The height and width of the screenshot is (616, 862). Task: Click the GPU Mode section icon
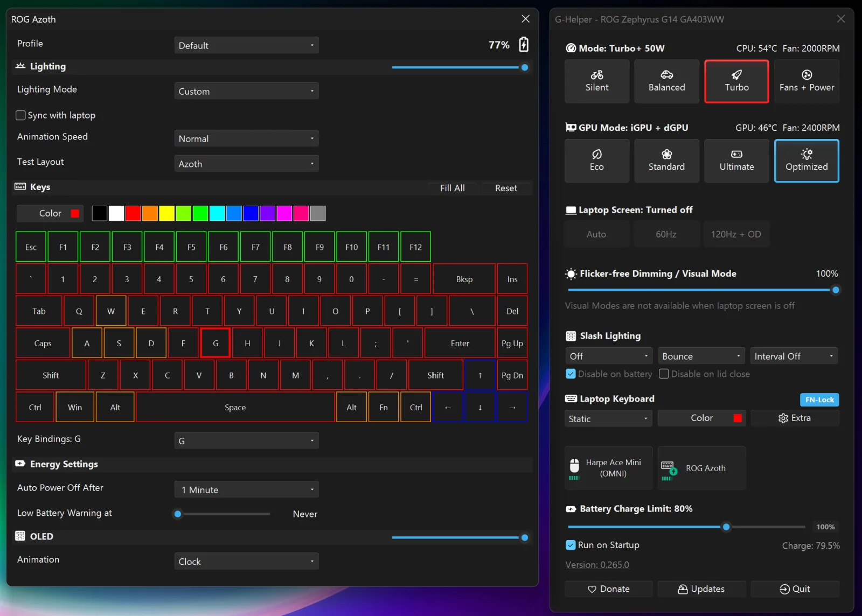coord(571,128)
